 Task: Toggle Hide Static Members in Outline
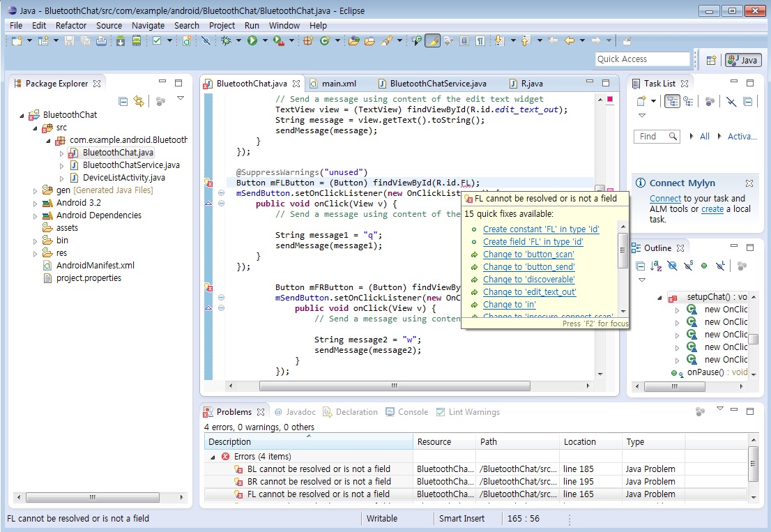point(689,266)
